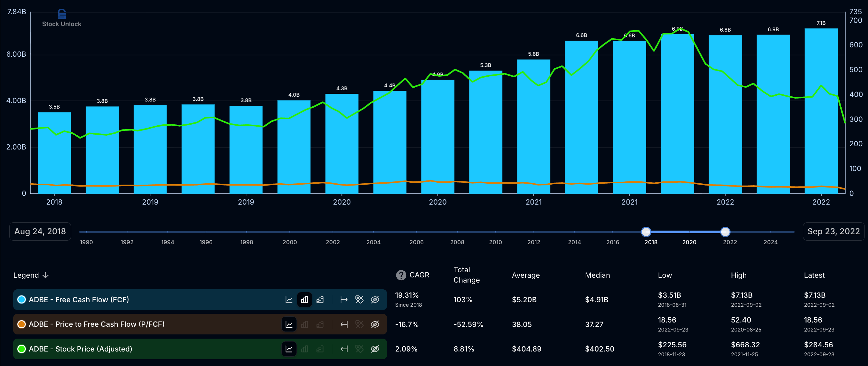Viewport: 868px width, 366px height.
Task: Click axis arrow icon in FCF row
Action: (344, 300)
